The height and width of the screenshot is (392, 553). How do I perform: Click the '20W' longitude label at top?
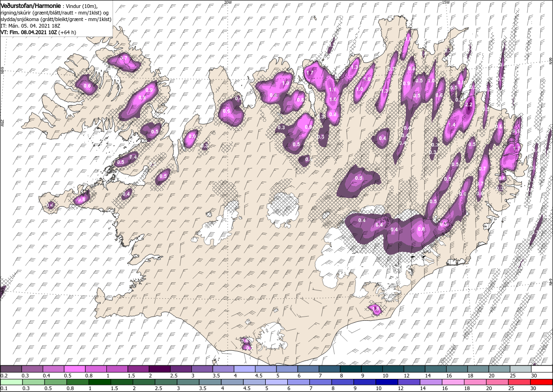pyautogui.click(x=228, y=2)
